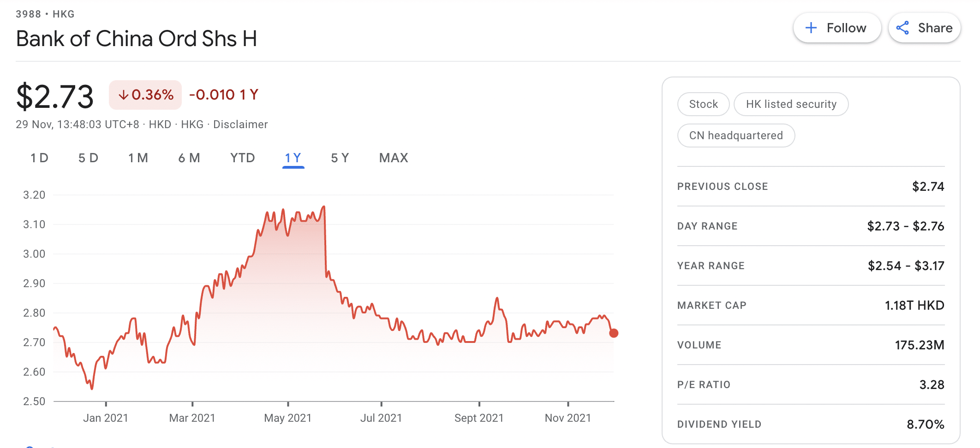Show the MAX time range chart
Screen dimensions: 980x448
click(x=394, y=158)
